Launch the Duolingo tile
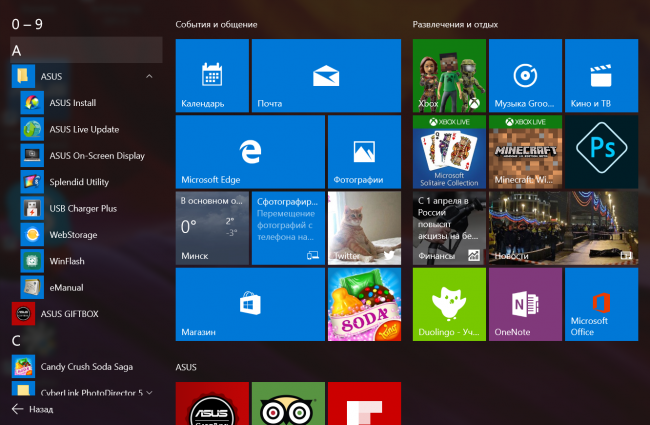 [x=449, y=304]
